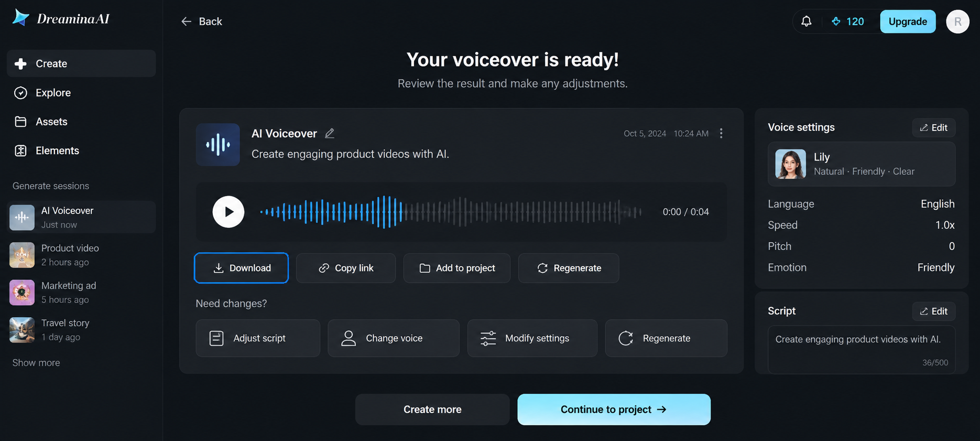Click the Pitch value 0
This screenshot has height=441, width=980.
coord(952,246)
